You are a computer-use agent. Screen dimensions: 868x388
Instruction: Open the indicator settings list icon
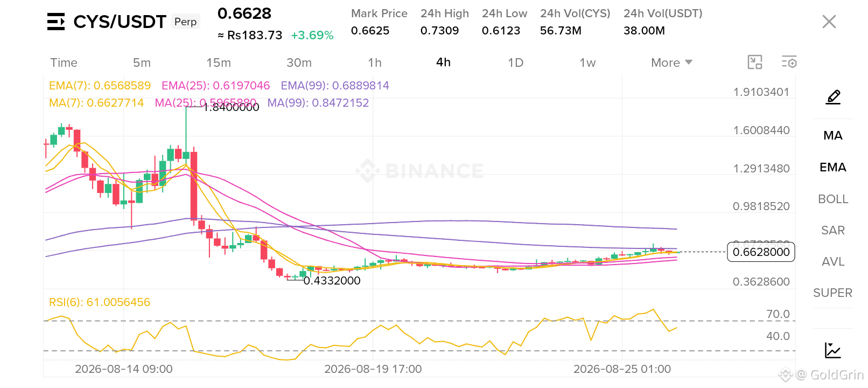(x=789, y=63)
